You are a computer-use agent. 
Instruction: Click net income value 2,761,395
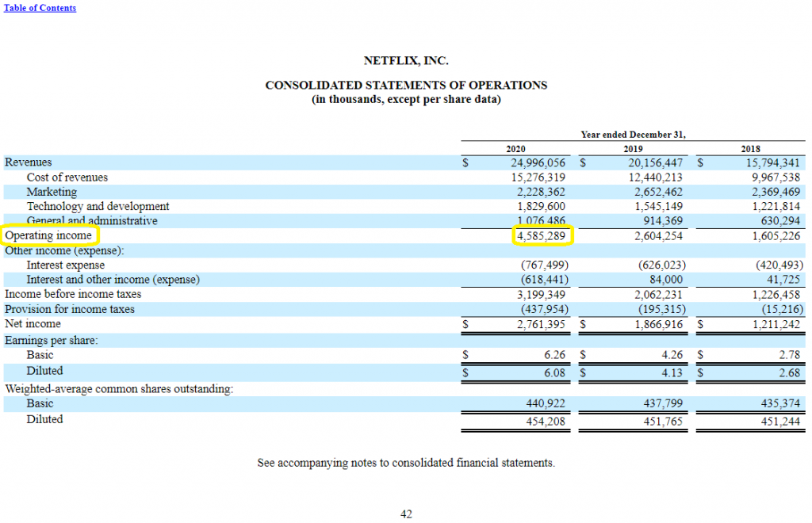[541, 324]
